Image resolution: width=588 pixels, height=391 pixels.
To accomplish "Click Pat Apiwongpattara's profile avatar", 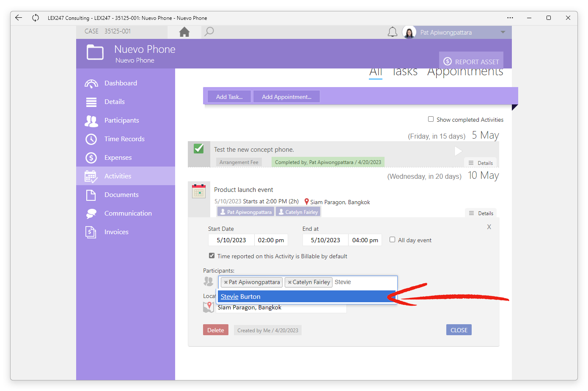I will [409, 32].
